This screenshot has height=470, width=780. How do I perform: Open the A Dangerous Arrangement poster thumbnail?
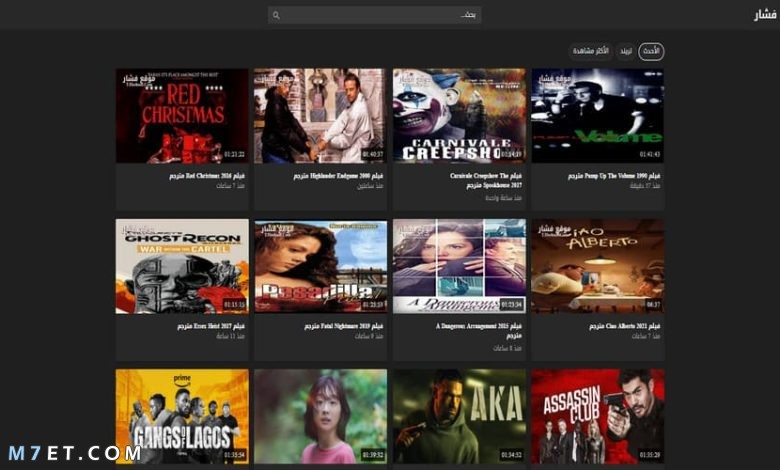(459, 267)
